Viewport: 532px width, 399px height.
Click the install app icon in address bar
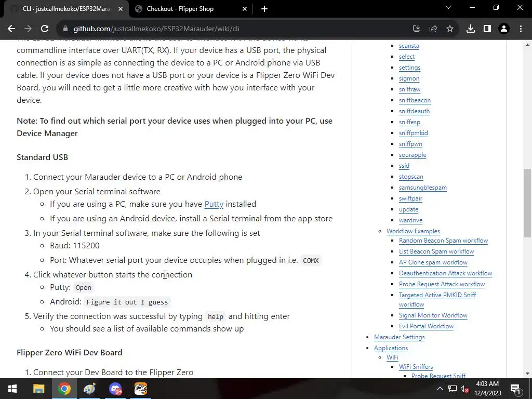click(416, 29)
